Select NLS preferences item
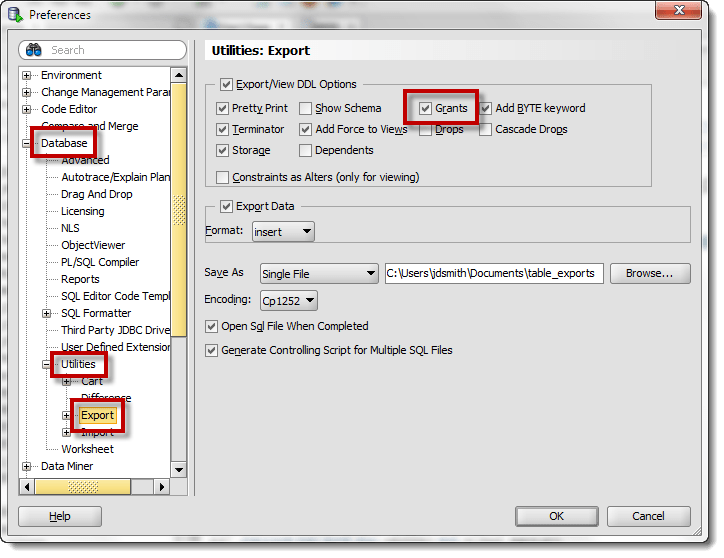 click(70, 228)
